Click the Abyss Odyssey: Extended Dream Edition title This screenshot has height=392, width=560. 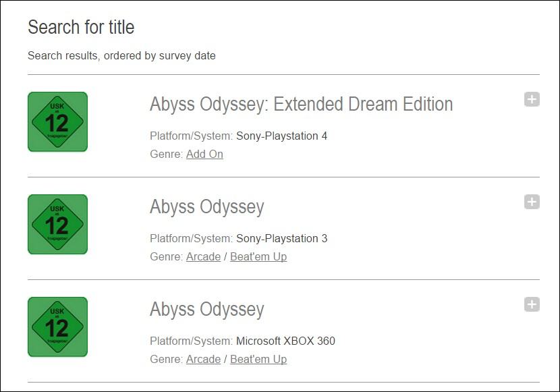(x=302, y=105)
